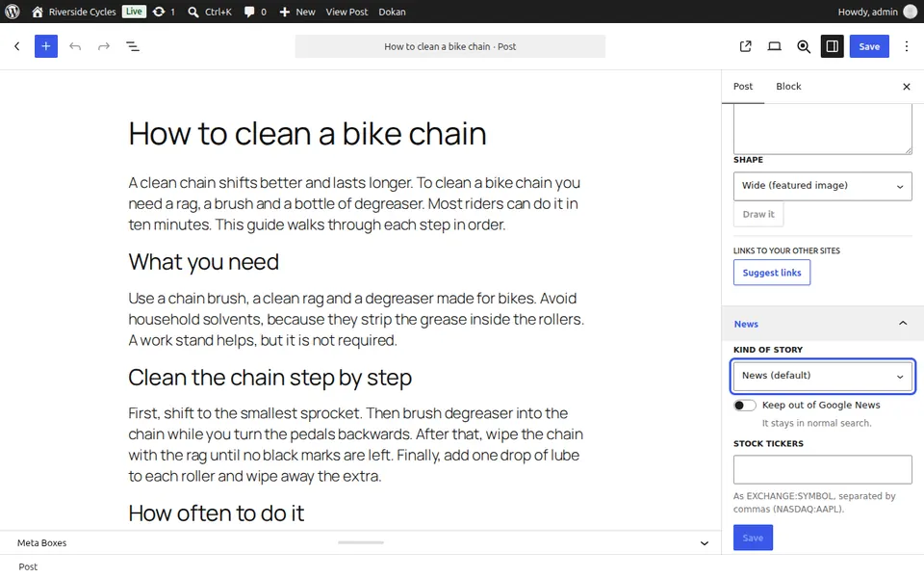Open the New menu in admin bar
The width and height of the screenshot is (924, 578).
(x=297, y=12)
